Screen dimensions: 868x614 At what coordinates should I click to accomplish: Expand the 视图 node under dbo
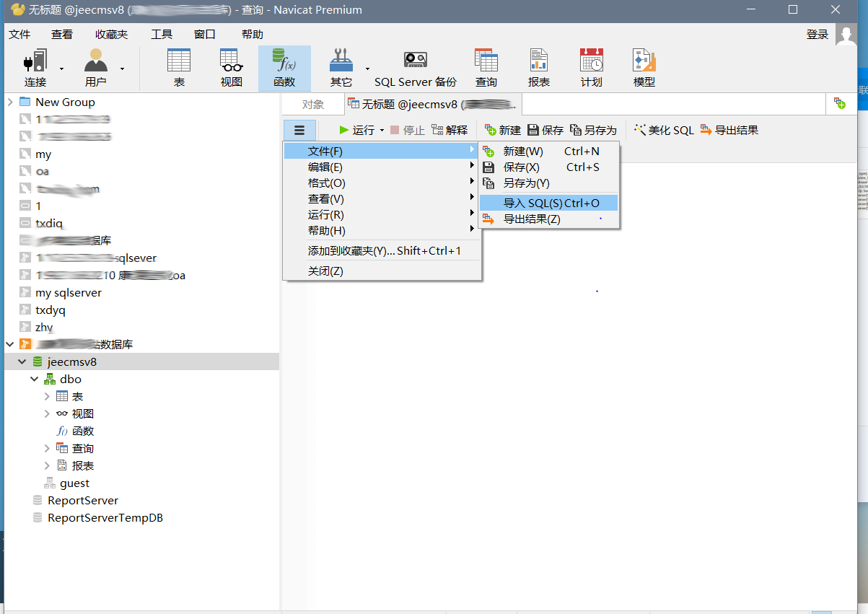click(47, 413)
